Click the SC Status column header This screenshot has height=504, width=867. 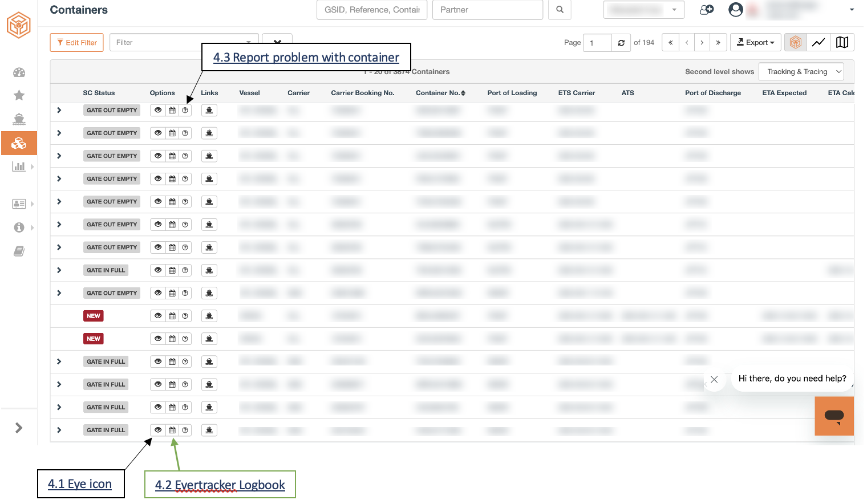pyautogui.click(x=99, y=93)
